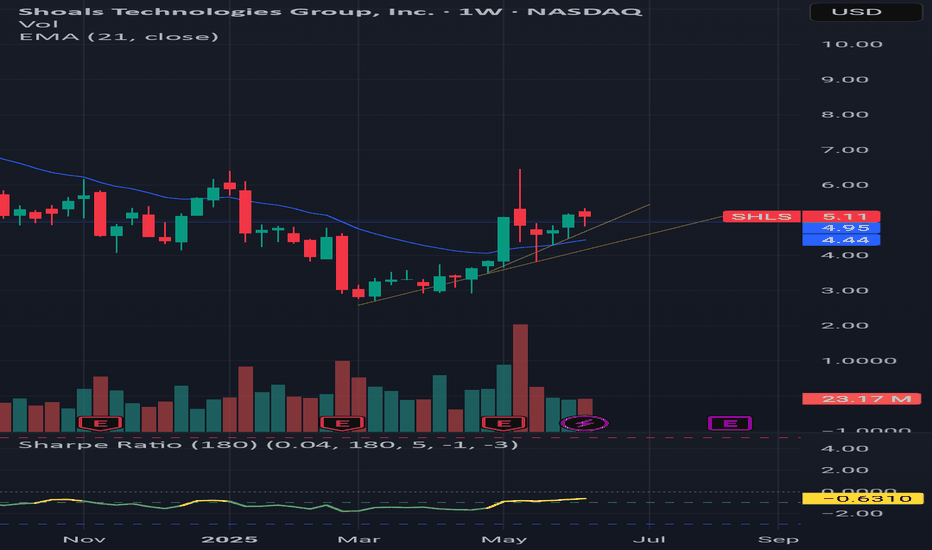Viewport: 932px width, 550px height.
Task: Click the 3.00 price axis label
Action: click(x=845, y=291)
